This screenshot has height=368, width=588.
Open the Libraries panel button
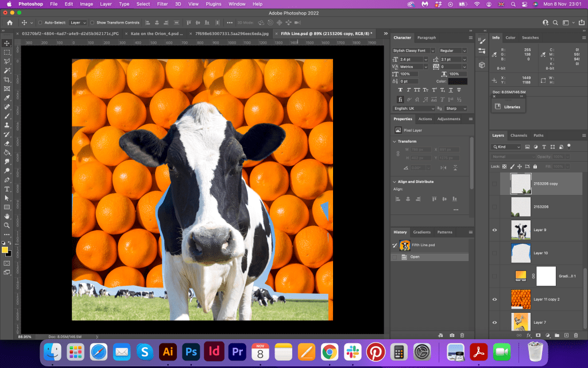click(x=508, y=106)
